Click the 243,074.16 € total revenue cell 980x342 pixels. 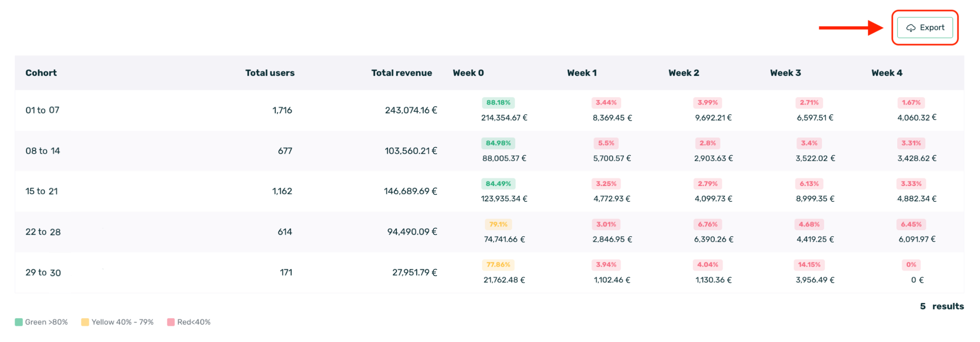[411, 110]
